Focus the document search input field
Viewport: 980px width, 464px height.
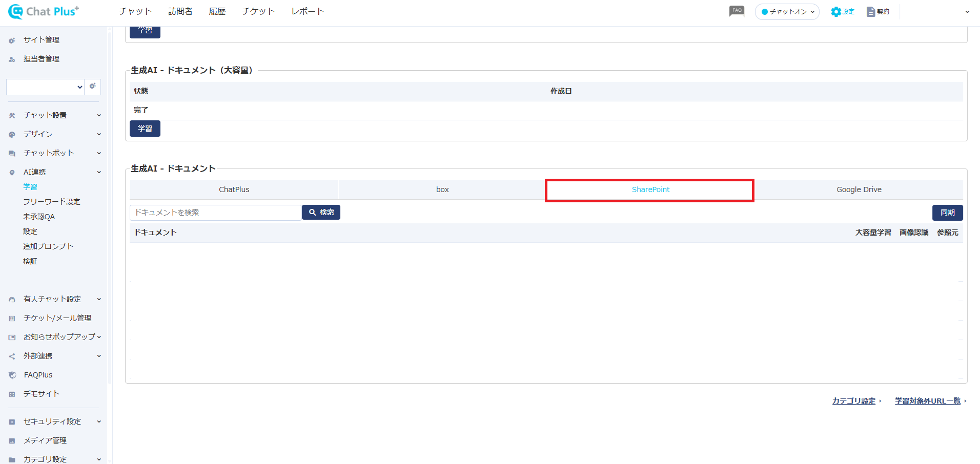click(x=216, y=213)
